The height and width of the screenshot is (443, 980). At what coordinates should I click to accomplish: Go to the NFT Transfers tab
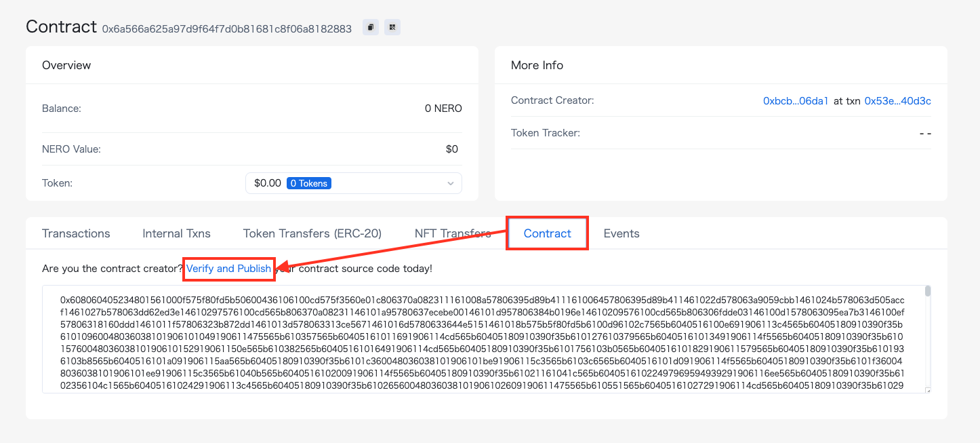pos(452,233)
